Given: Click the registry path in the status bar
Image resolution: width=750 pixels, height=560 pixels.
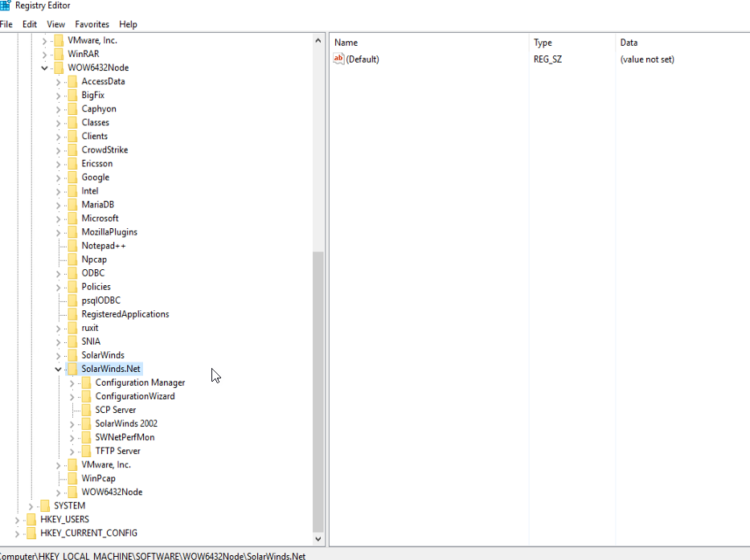Looking at the screenshot, I should 153,556.
